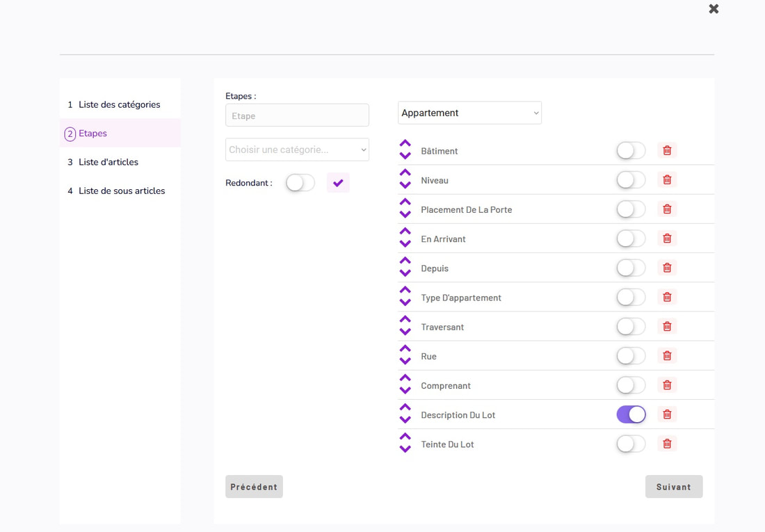Delete the Rue step
Screen dimensions: 765x532
coord(667,355)
